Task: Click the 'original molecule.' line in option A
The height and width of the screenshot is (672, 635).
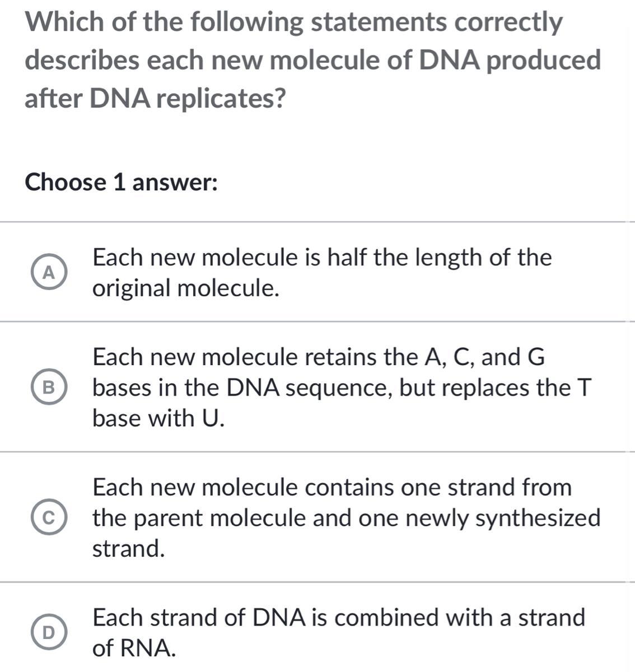Action: point(186,288)
